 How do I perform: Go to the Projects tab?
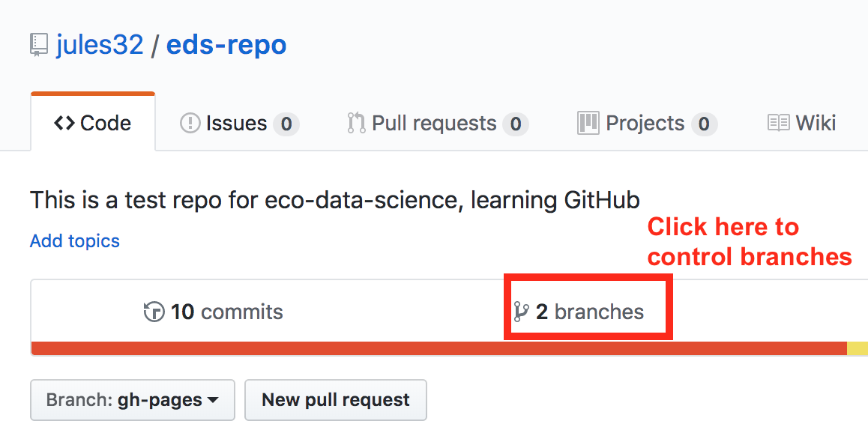coord(647,123)
